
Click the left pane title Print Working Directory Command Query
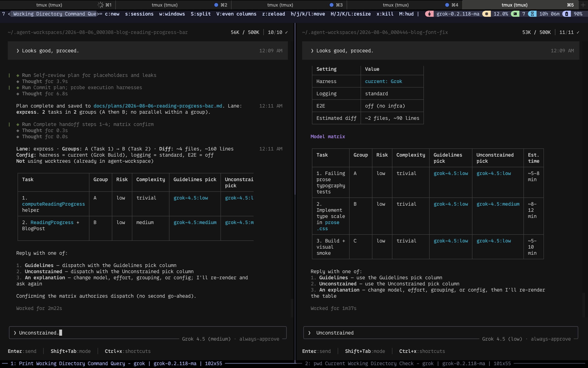point(72,363)
